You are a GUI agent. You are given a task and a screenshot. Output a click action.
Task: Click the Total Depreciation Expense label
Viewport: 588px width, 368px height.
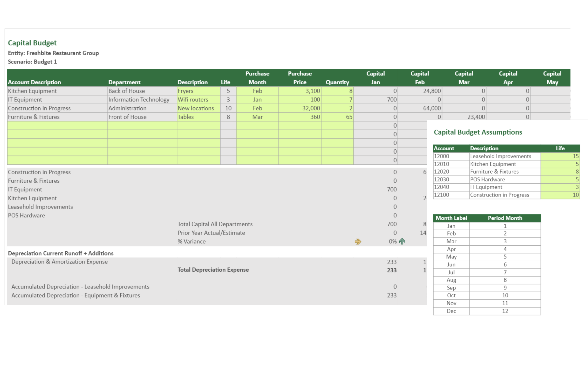coord(213,270)
